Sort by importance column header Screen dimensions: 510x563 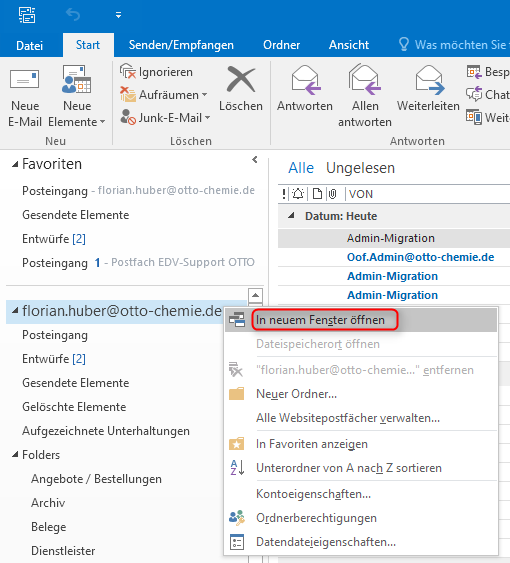click(284, 194)
